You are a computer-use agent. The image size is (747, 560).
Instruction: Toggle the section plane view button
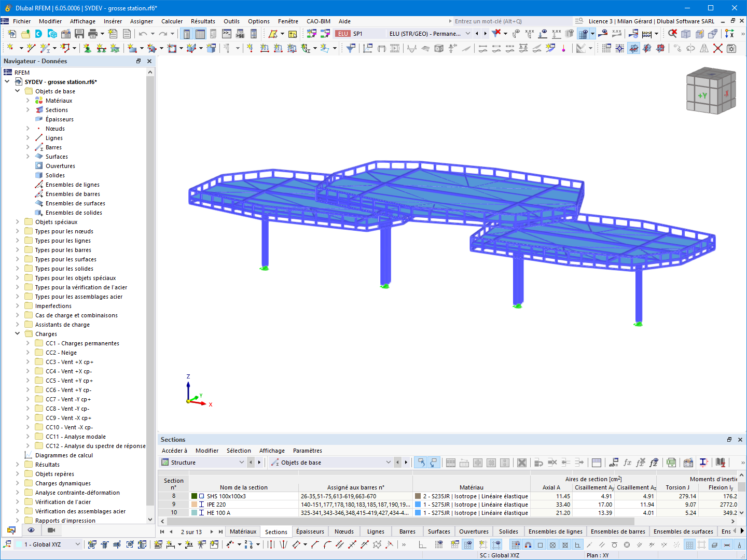[x=633, y=48]
